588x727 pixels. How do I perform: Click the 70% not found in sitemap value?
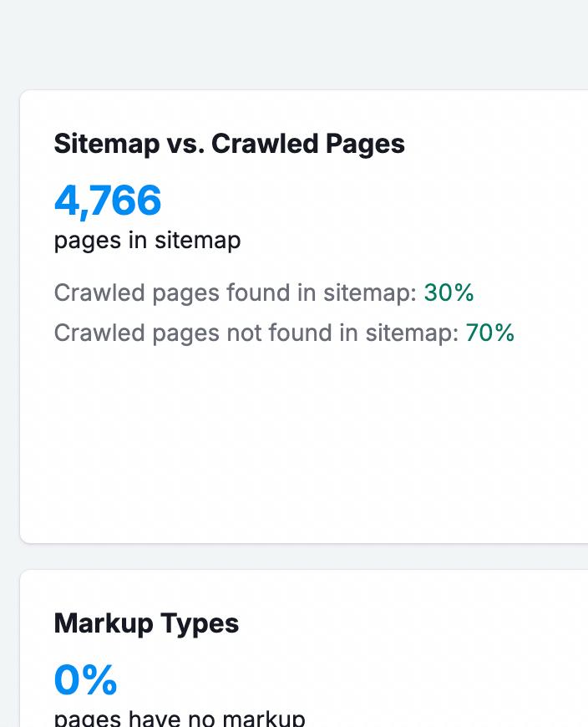pos(489,333)
